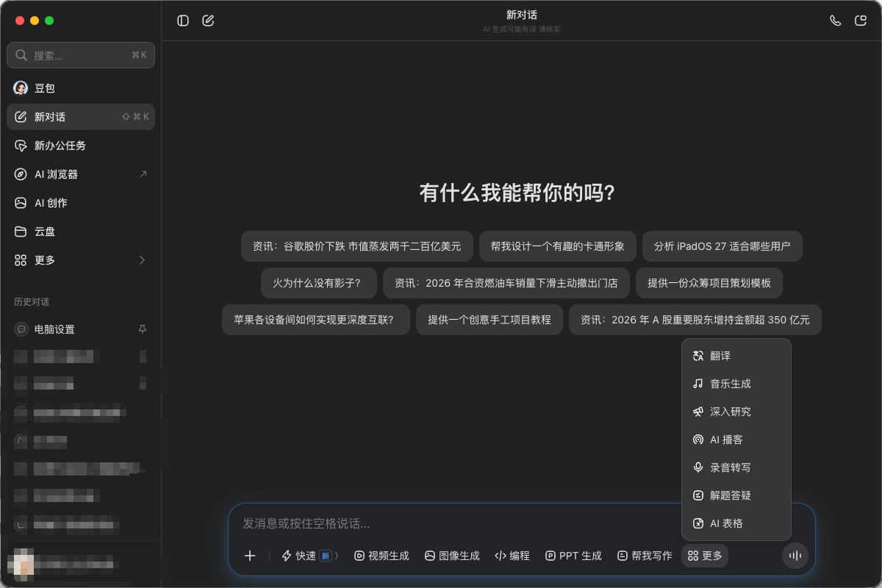Image resolution: width=882 pixels, height=588 pixels.
Task: Toggle the 更多 tools button in input bar
Action: click(x=705, y=556)
